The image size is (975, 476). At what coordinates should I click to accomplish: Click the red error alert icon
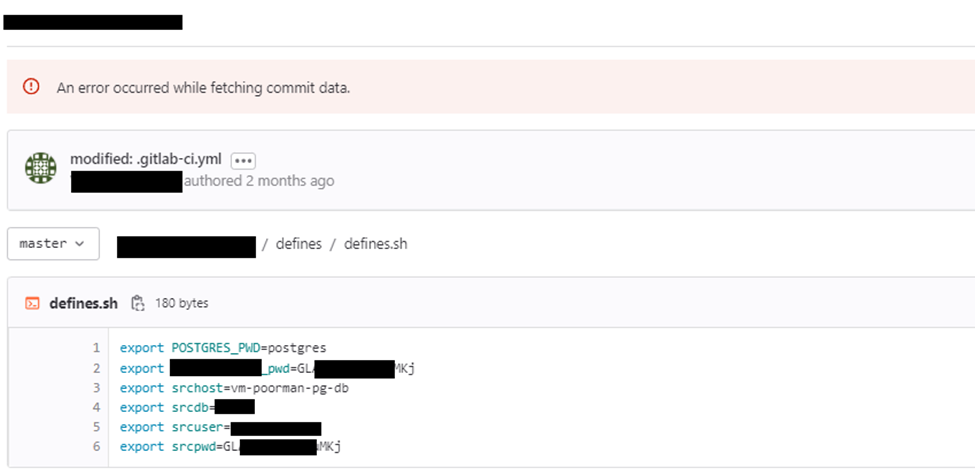(31, 86)
